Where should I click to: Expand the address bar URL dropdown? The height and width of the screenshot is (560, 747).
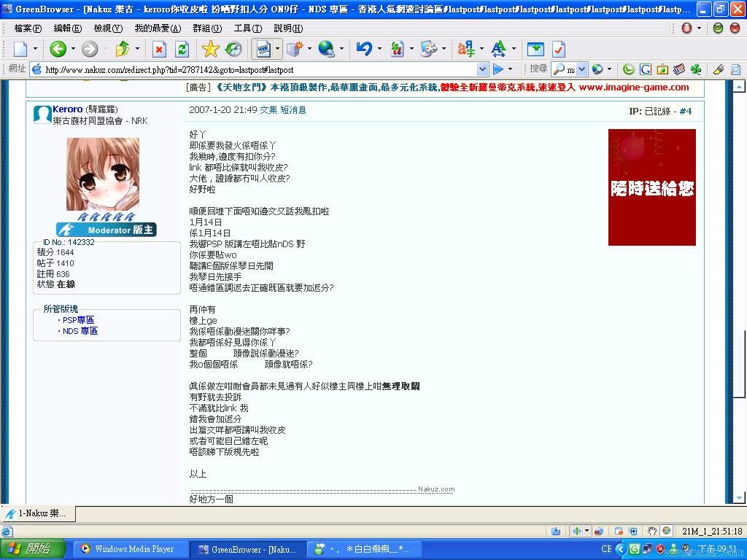[x=482, y=69]
